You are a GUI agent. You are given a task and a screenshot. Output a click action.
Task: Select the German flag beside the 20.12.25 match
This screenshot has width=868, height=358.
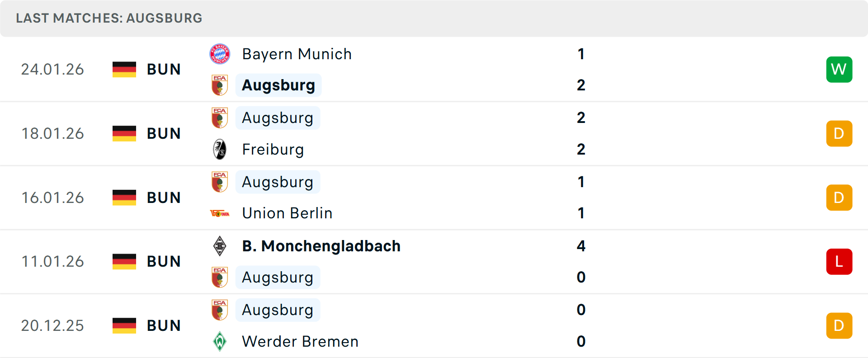coord(124,325)
